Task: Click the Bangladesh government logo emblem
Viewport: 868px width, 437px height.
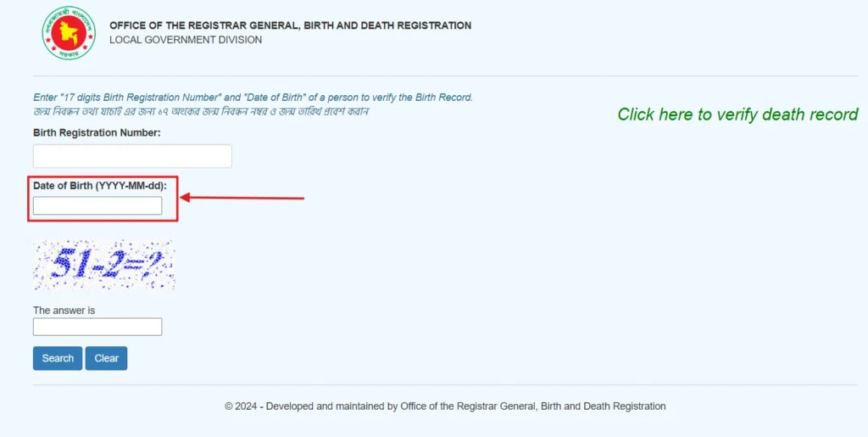Action: click(x=70, y=33)
